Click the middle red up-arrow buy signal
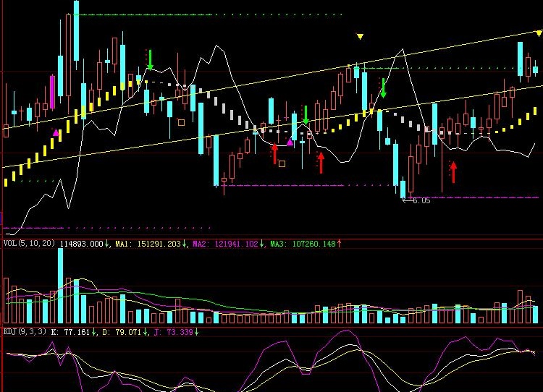The image size is (543, 392). (321, 163)
